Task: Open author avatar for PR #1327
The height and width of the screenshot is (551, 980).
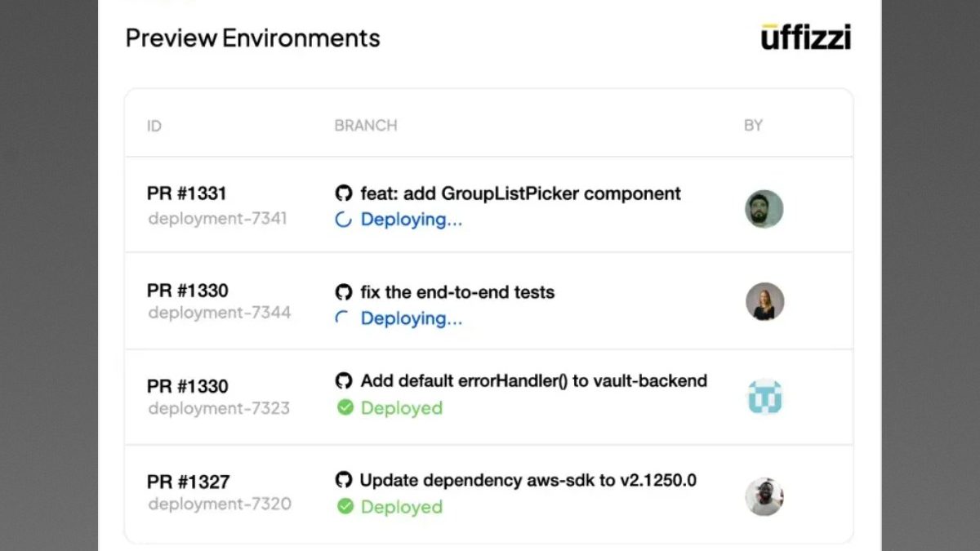Action: point(764,496)
